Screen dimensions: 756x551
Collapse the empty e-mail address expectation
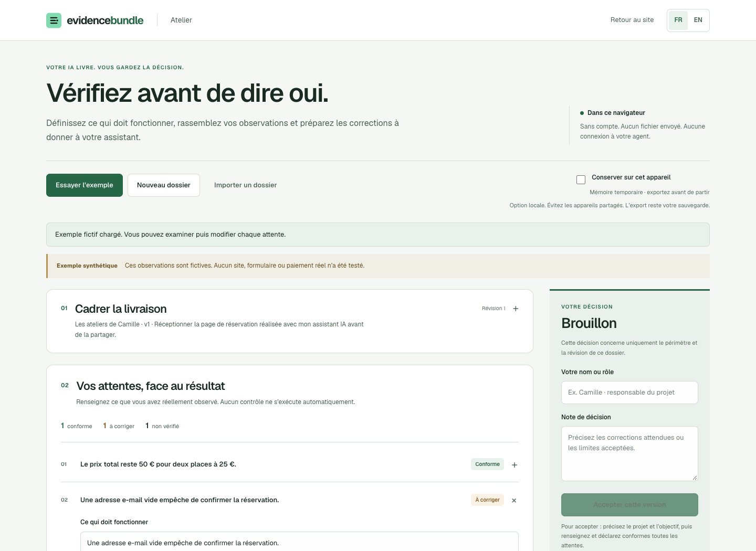[514, 501]
